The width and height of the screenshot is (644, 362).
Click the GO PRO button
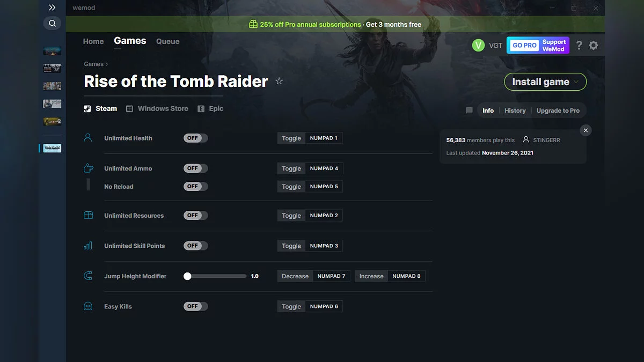tap(523, 46)
